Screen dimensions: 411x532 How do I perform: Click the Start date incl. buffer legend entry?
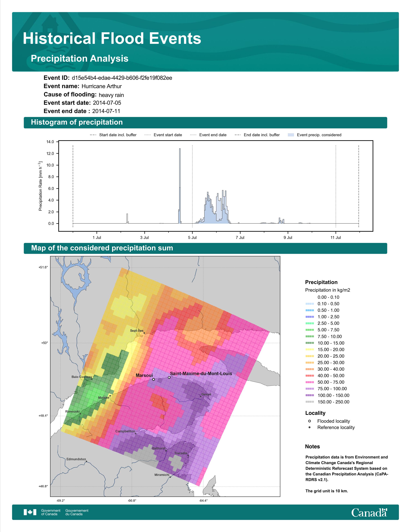point(113,135)
